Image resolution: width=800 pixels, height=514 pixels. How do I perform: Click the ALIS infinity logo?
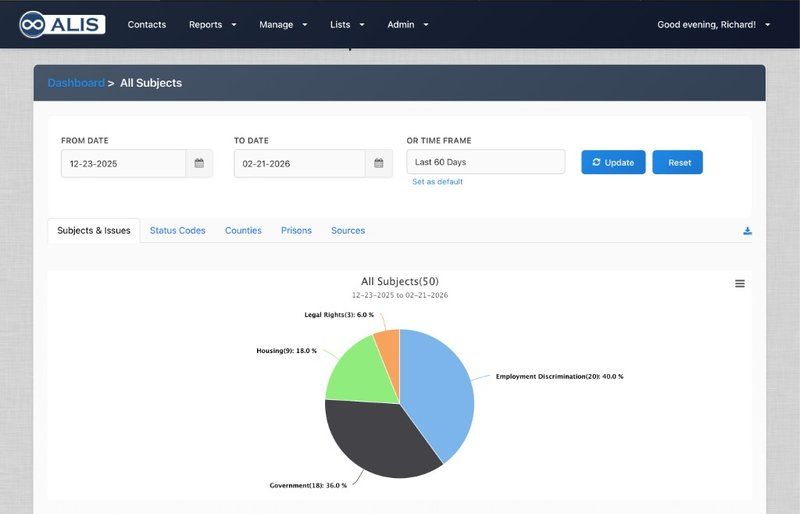coord(62,24)
